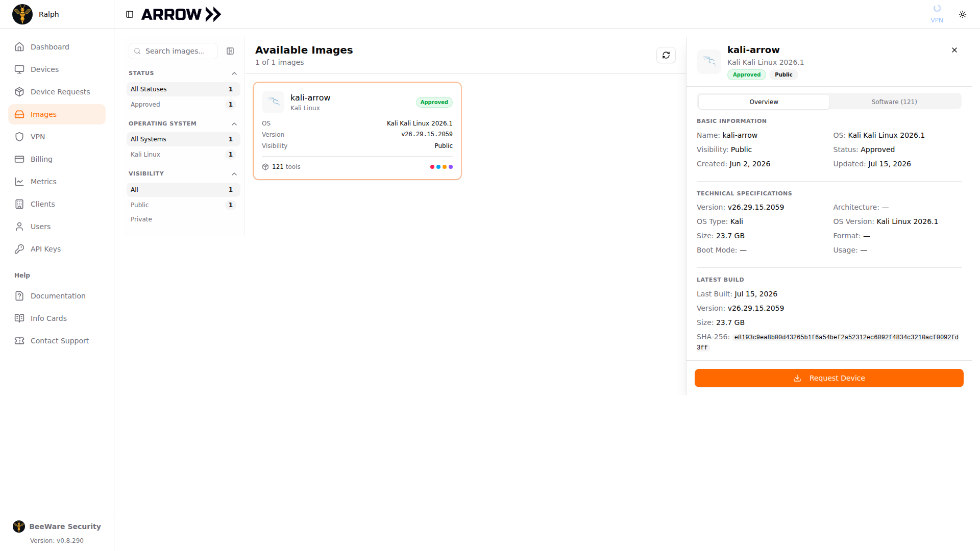The height and width of the screenshot is (551, 980).
Task: Select the SHA-256 hash value
Action: tap(827, 342)
